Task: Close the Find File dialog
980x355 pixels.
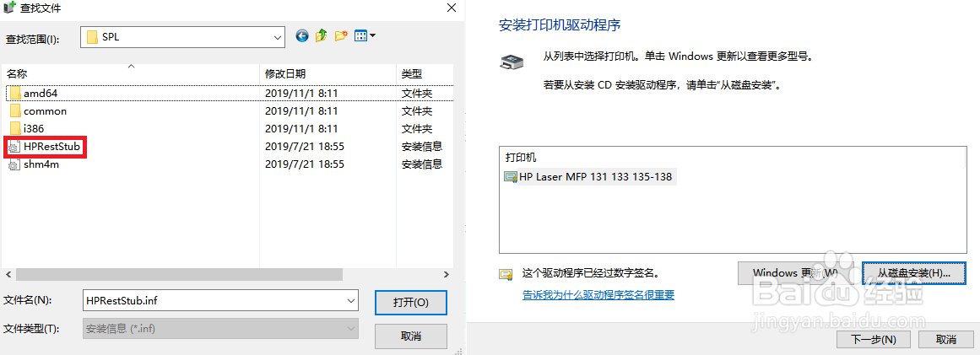Action: [452, 8]
